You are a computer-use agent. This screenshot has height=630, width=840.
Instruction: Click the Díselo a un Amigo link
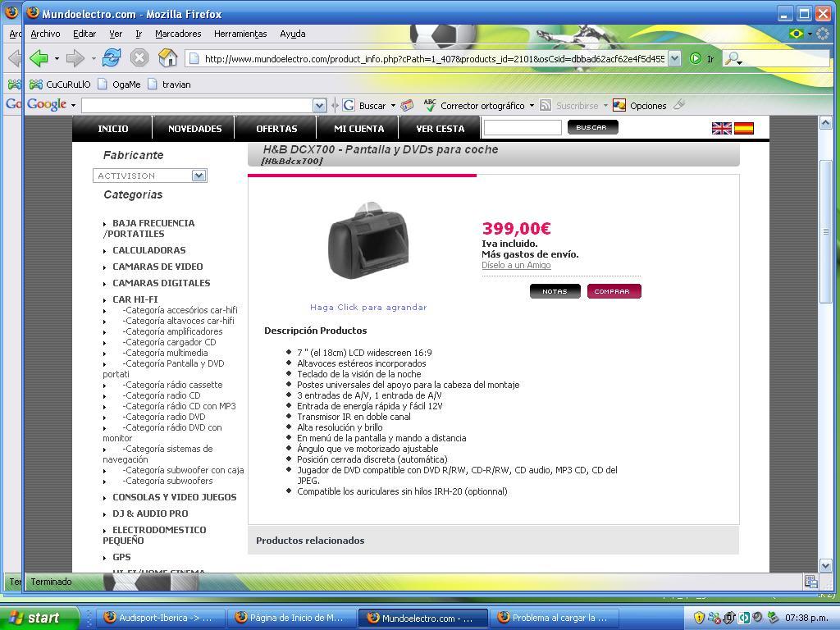[516, 265]
